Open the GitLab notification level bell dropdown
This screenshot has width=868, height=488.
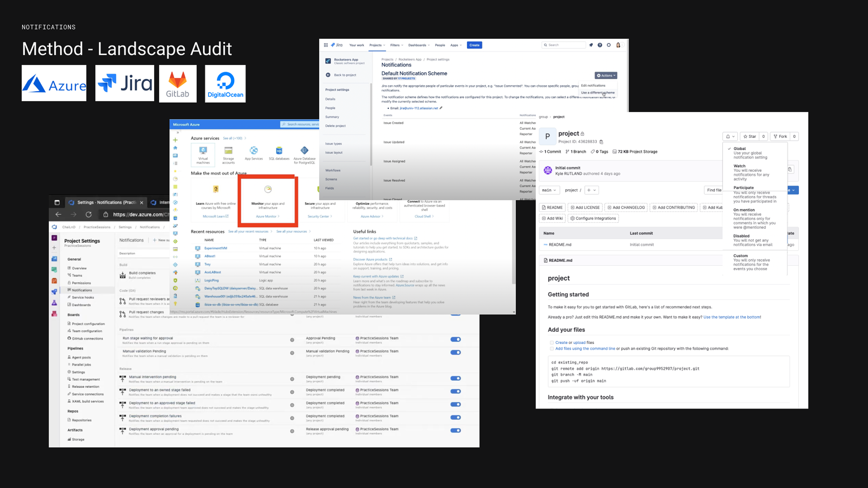point(730,136)
